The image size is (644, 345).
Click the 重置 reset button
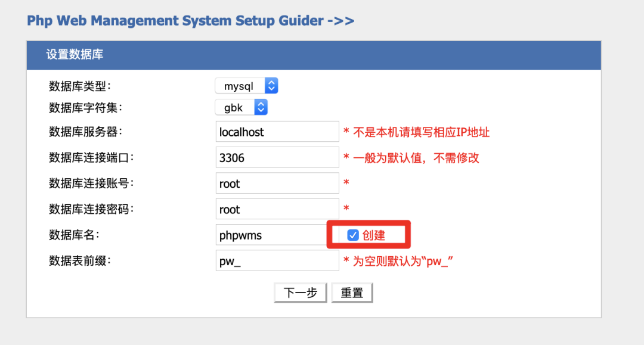pos(352,293)
